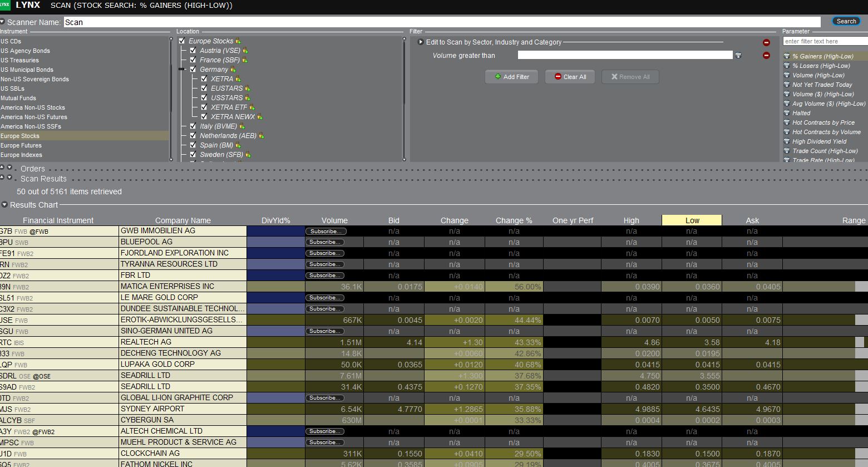Sort by the Change % column header
The image size is (868, 467).
point(514,220)
